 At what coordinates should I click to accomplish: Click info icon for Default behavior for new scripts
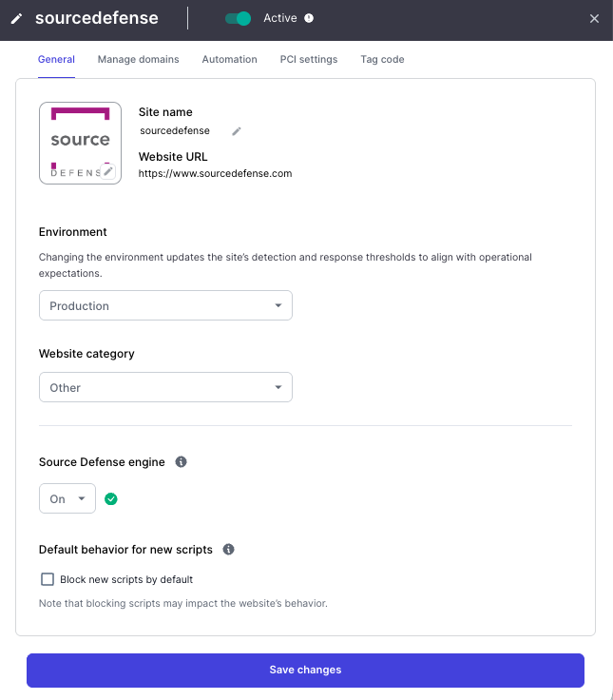[228, 550]
